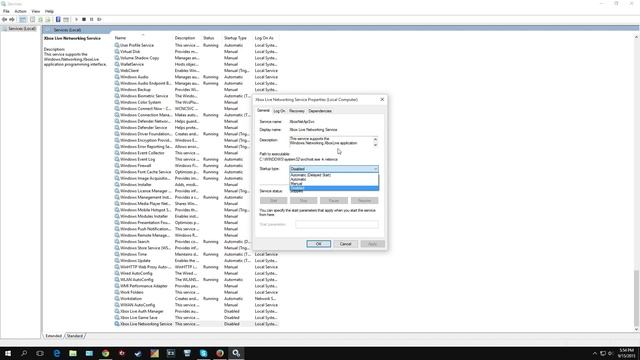The width and height of the screenshot is (640, 360).
Task: Open taskbar Search magnifier
Action: click(x=24, y=353)
